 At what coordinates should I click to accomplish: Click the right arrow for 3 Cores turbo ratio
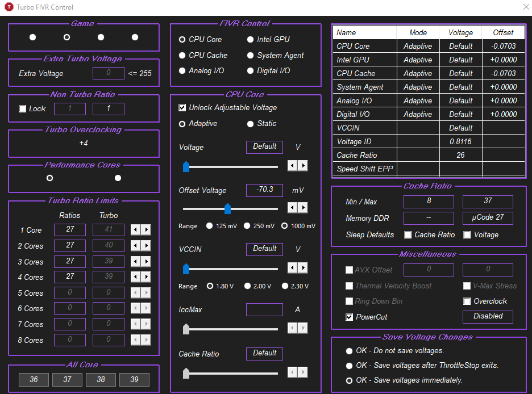click(x=146, y=261)
